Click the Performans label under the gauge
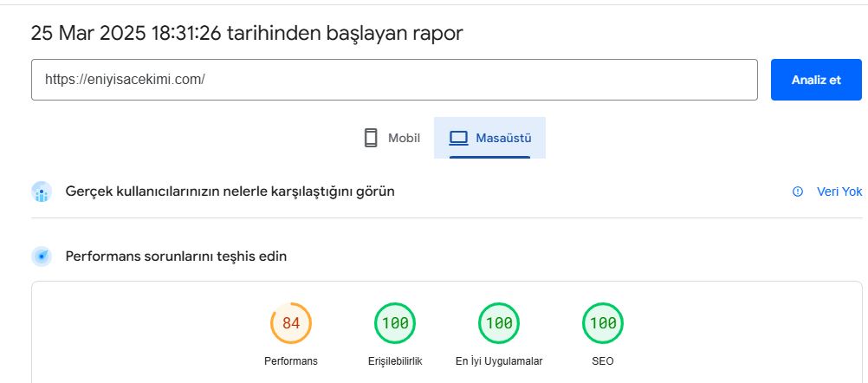868x383 pixels. coord(291,361)
